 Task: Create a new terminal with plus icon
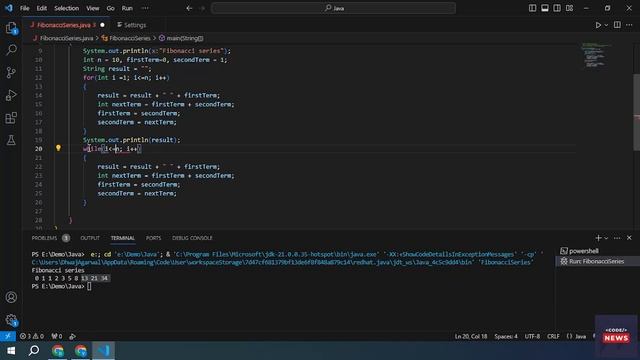(x=598, y=238)
